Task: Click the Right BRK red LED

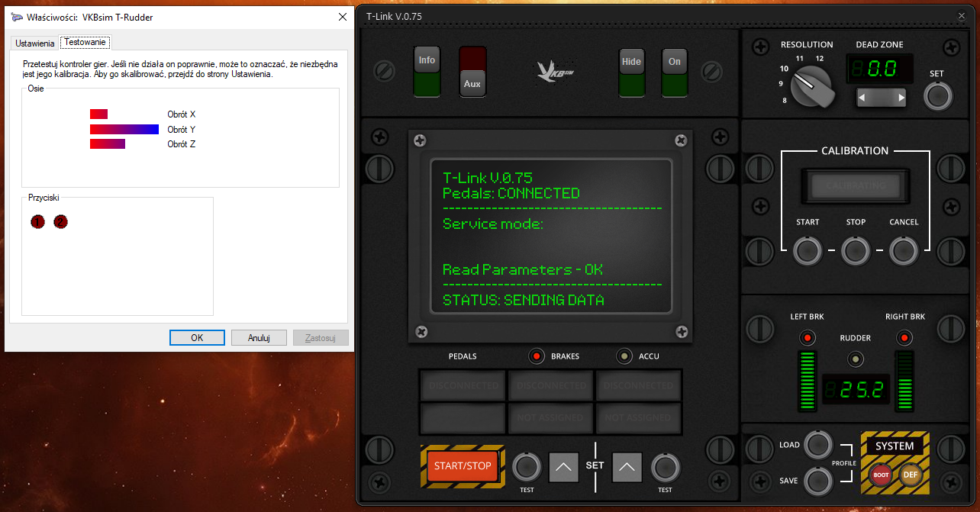Action: [904, 337]
